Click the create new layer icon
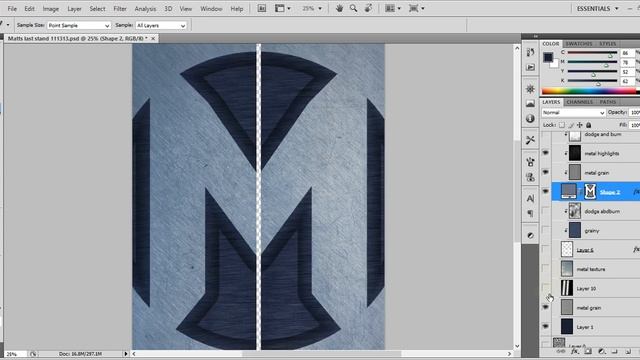 click(x=628, y=351)
